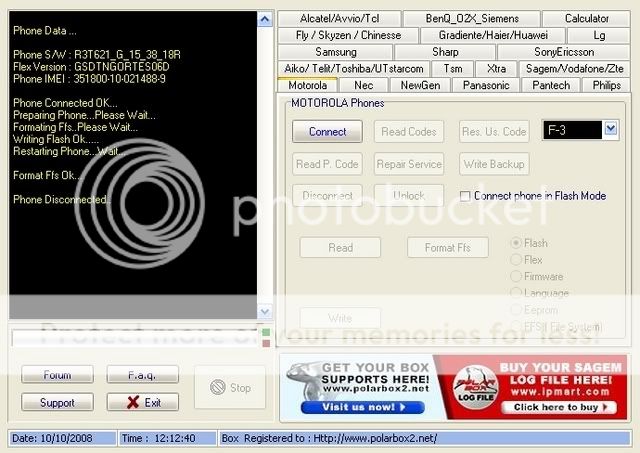Switch to BenQ_O2X_Siemens tab
This screenshot has width=640, height=453.
[472, 19]
